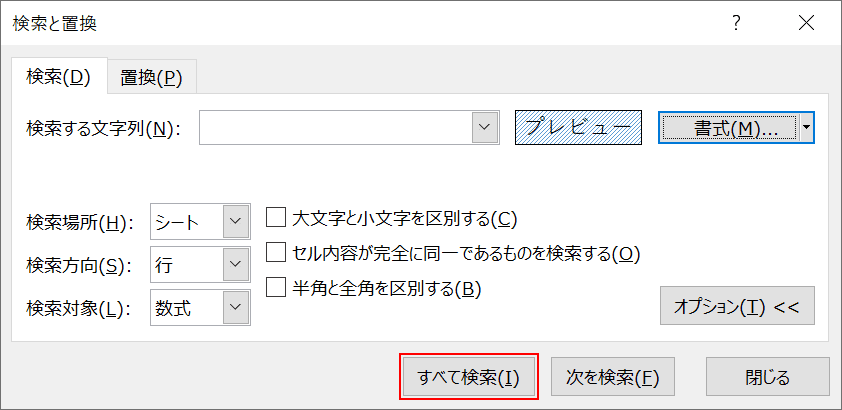Switch to the 置換(P) tab
The image size is (842, 410).
tap(151, 78)
